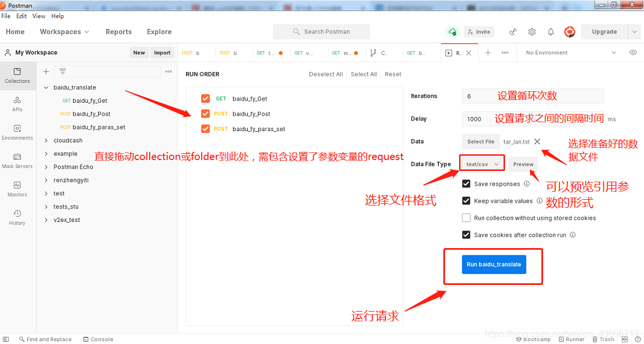
Task: Open the Environments sidebar panel
Action: [17, 132]
